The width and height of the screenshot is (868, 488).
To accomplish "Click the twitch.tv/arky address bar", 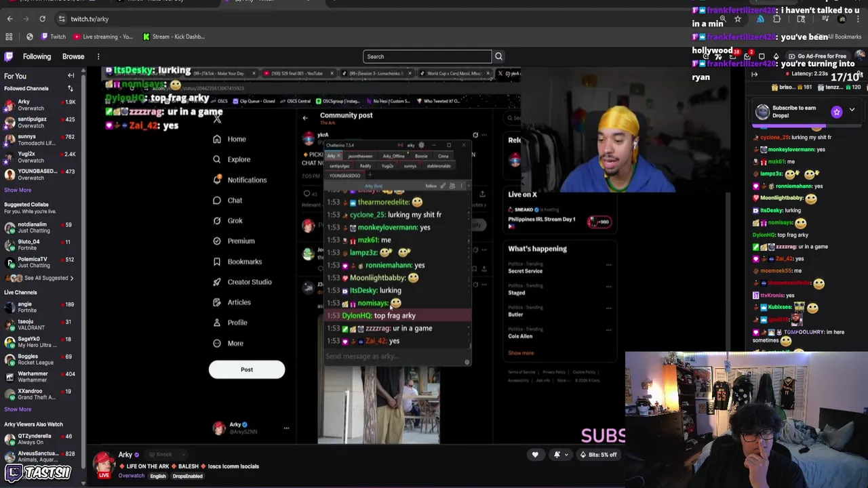I will 90,19.
